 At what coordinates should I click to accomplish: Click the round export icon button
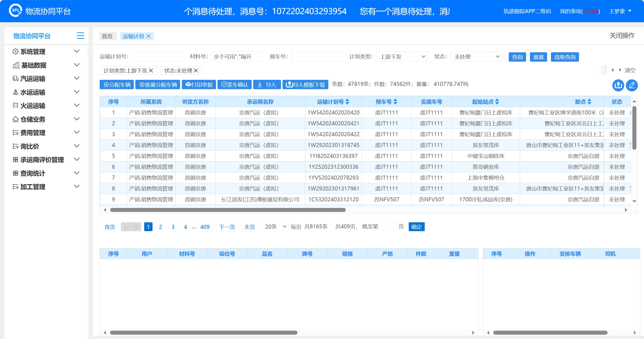(x=618, y=85)
